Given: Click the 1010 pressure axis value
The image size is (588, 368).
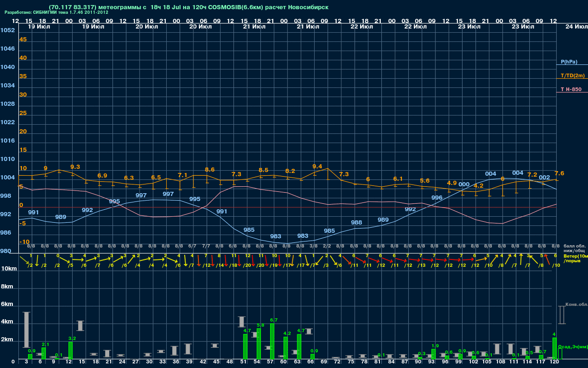Looking at the screenshot, I should click(7, 159).
